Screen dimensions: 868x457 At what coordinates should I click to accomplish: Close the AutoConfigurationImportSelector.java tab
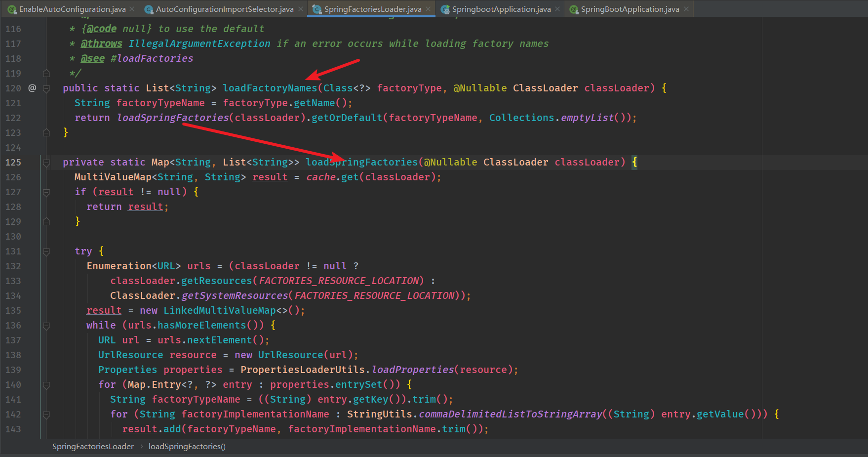300,9
